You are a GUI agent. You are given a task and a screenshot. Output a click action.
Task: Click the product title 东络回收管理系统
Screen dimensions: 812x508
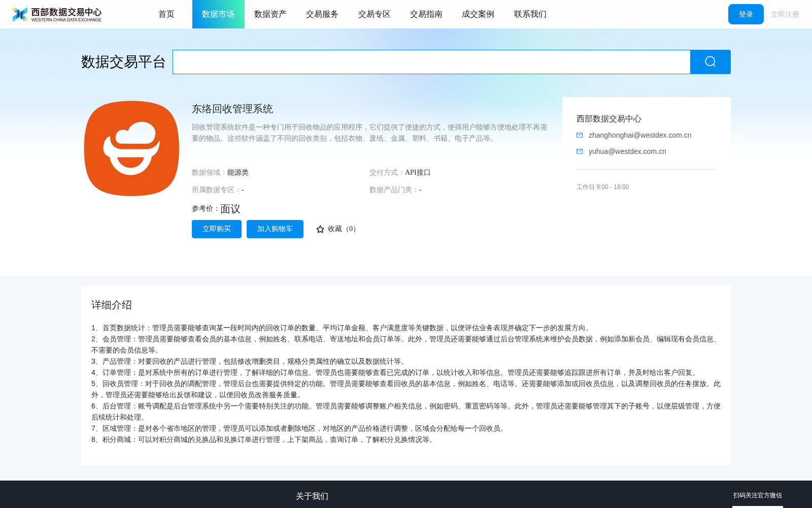tap(232, 109)
